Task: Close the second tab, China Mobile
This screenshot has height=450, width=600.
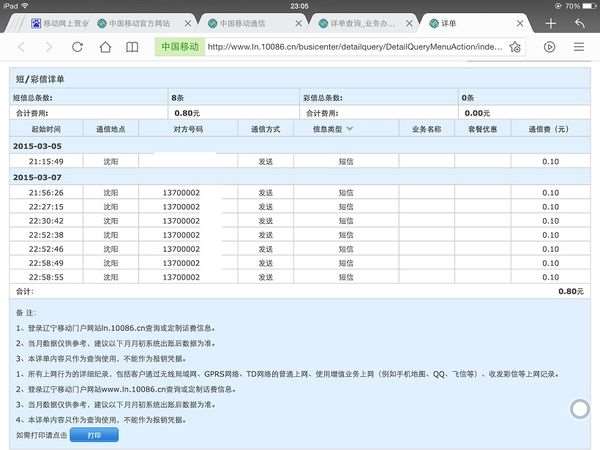Action: [188, 23]
